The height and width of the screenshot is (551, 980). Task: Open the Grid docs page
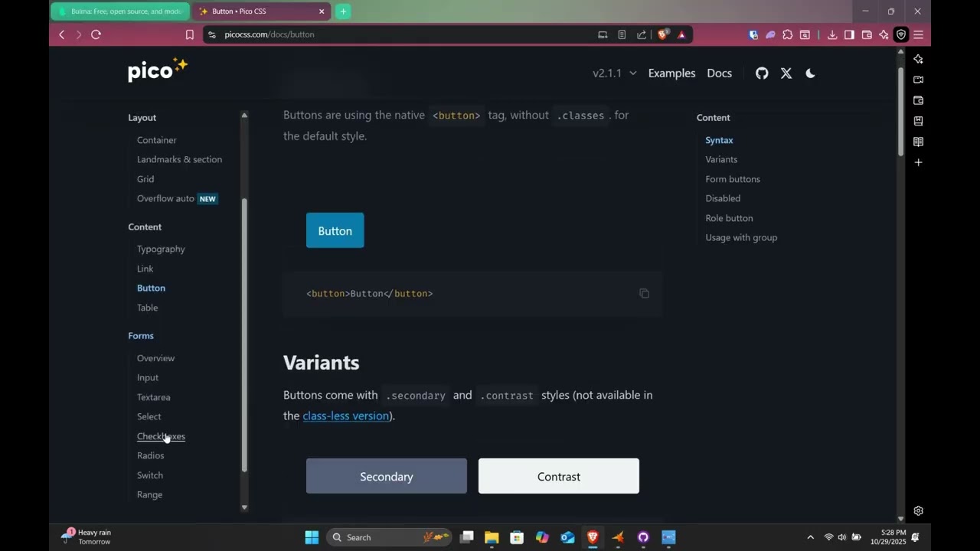145,179
